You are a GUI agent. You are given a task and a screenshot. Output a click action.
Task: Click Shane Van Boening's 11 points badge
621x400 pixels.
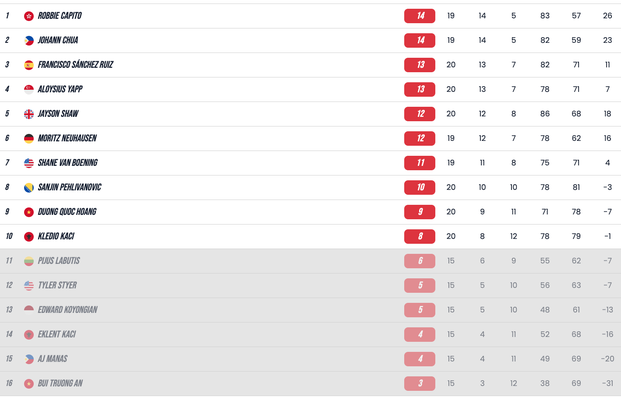tap(420, 163)
